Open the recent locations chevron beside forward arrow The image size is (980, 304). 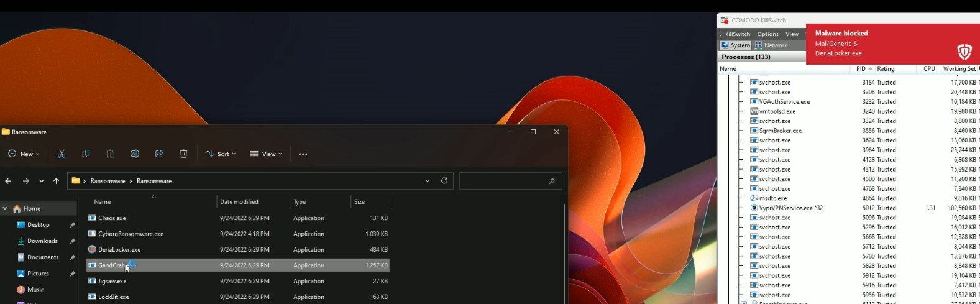coord(41,181)
